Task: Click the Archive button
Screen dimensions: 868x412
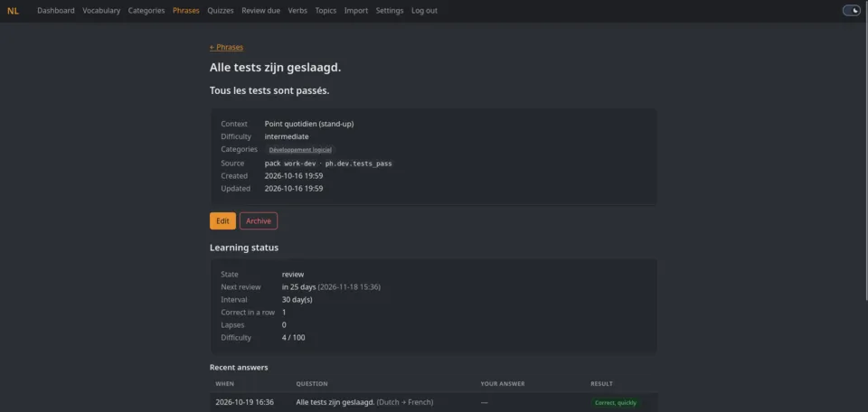Action: (x=259, y=220)
